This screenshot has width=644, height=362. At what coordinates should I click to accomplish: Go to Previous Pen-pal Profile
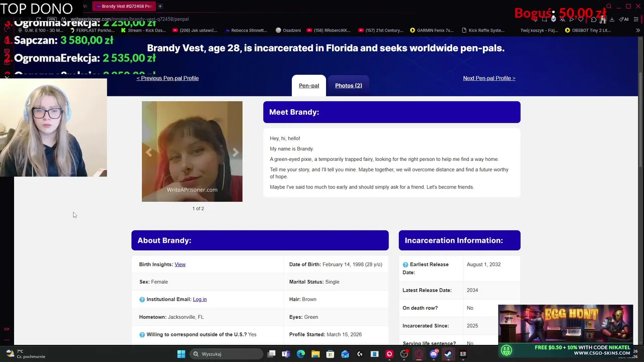click(x=168, y=78)
